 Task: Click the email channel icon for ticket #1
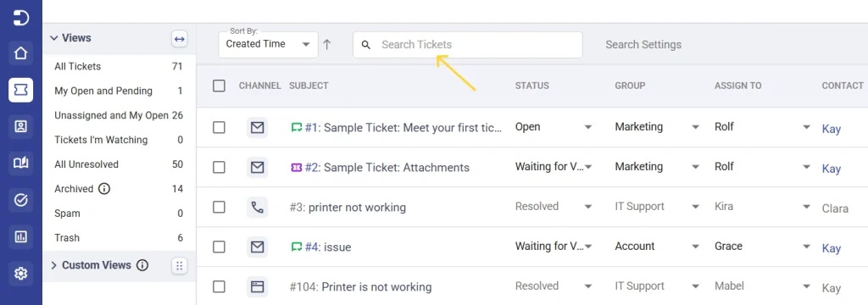(257, 128)
